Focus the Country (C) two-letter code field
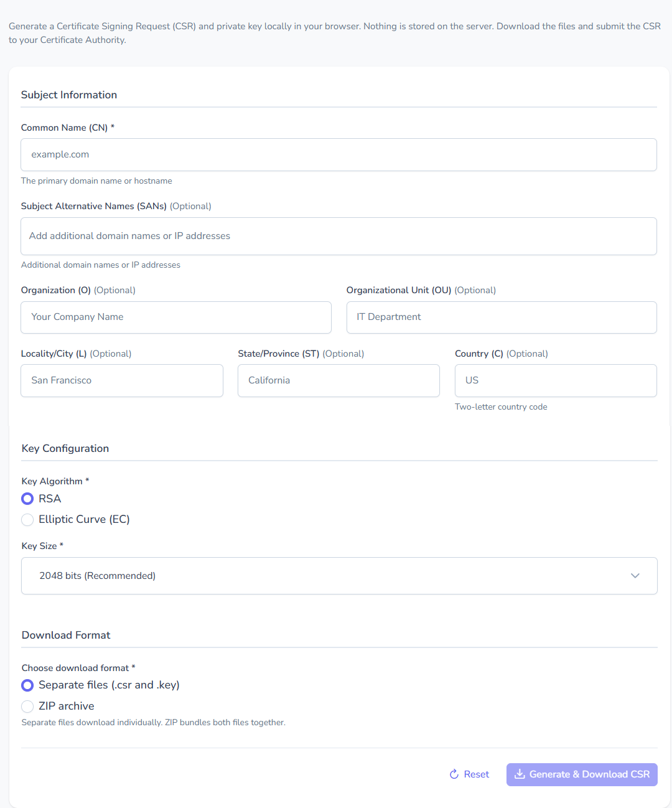The height and width of the screenshot is (808, 672). point(556,380)
